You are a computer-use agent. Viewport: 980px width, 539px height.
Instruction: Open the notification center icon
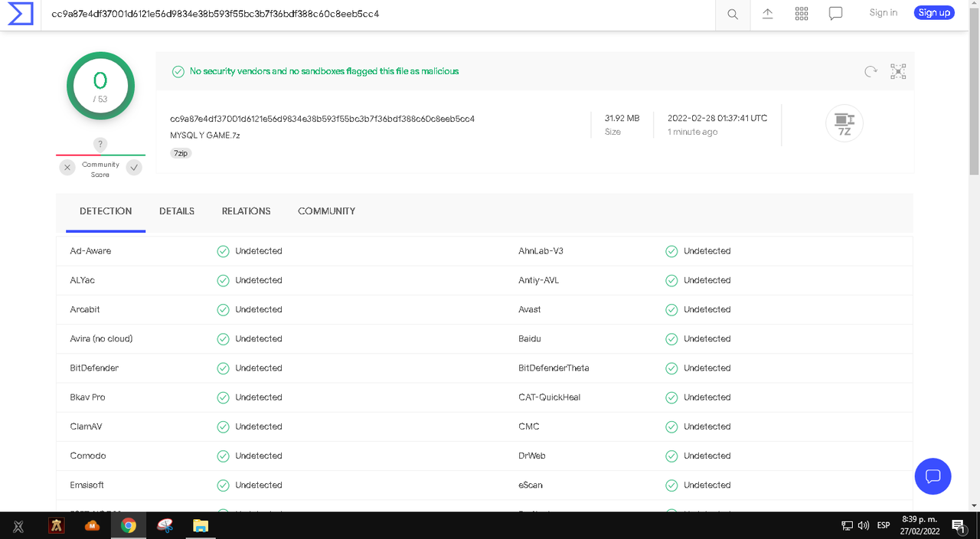click(959, 525)
